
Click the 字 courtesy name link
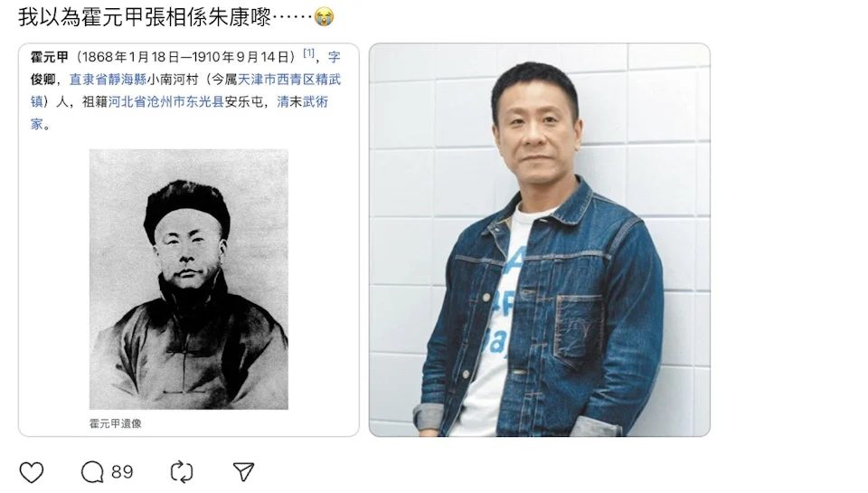(334, 57)
